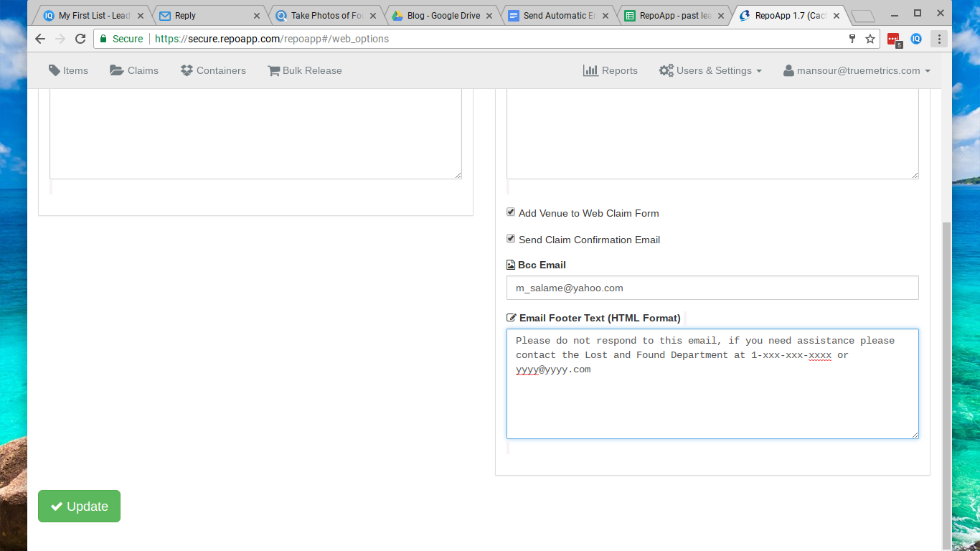Switch to the Take Photos tab
The height and width of the screenshot is (551, 980).
point(327,15)
